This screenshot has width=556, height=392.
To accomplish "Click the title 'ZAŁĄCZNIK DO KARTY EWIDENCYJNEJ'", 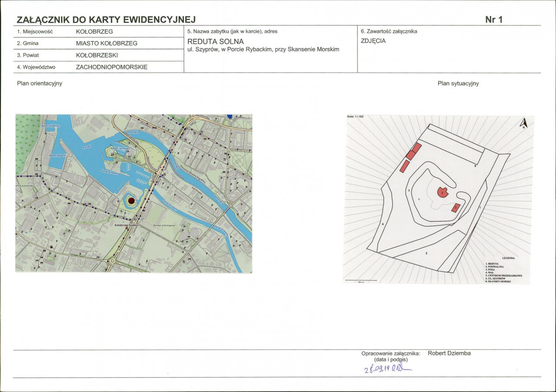I will [106, 19].
